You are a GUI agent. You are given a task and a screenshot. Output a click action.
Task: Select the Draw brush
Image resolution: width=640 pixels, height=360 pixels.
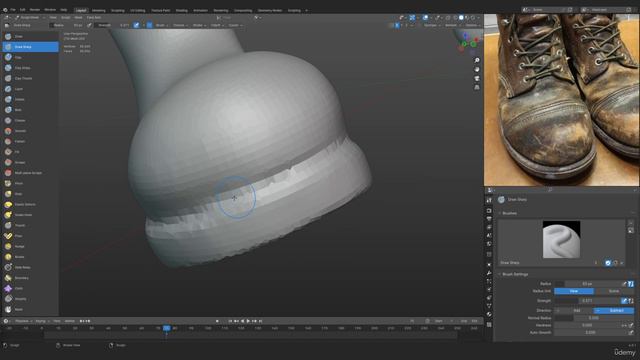click(x=30, y=36)
